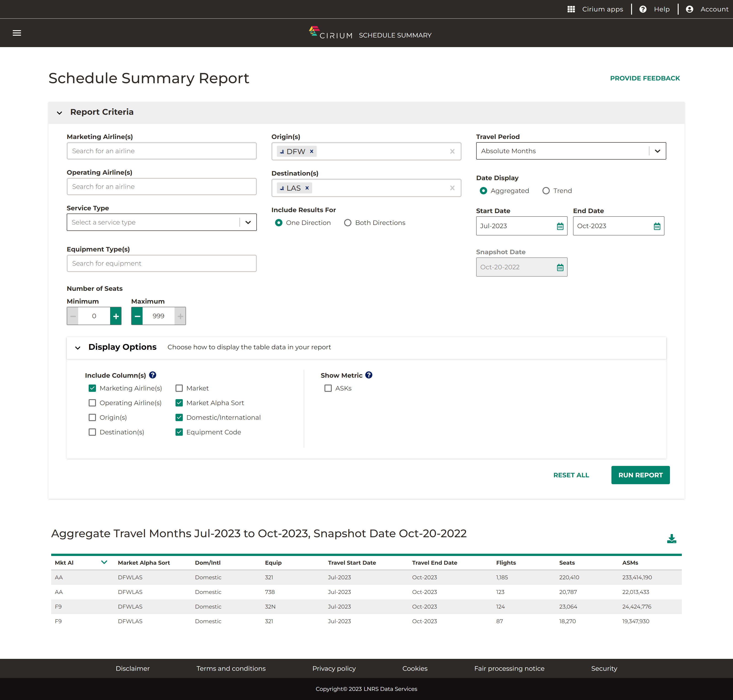Select the Both Directions radio option

pos(348,223)
